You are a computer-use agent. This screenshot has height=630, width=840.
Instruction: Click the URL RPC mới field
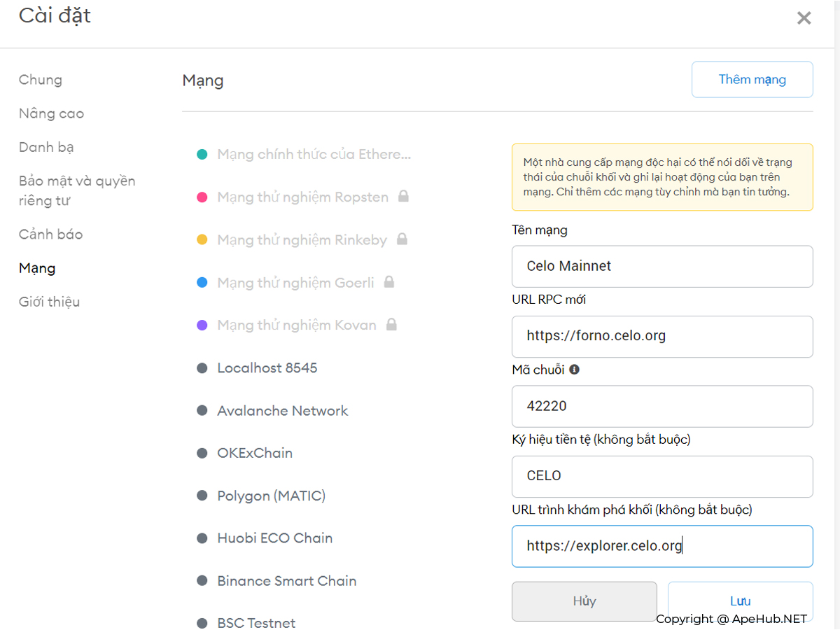pos(661,336)
